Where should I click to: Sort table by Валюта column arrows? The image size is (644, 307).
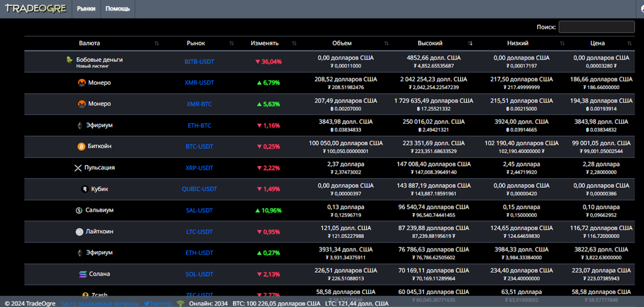157,43
